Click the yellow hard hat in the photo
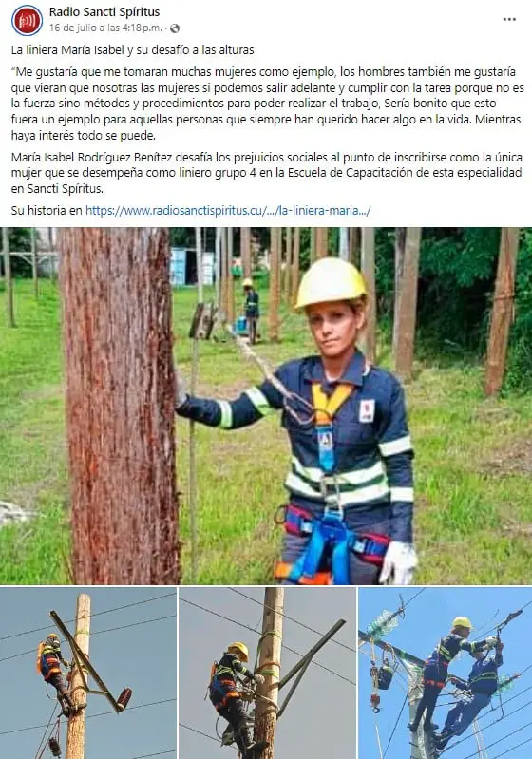This screenshot has height=759, width=532. click(x=331, y=283)
